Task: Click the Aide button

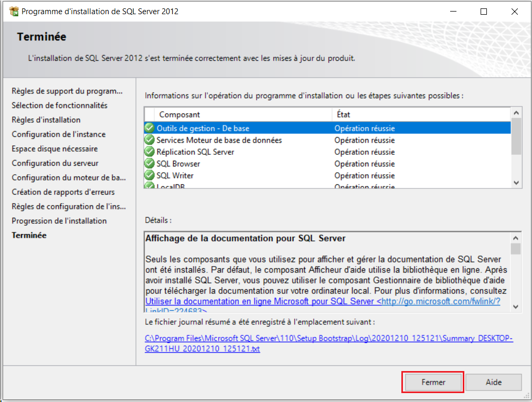Action: 494,383
